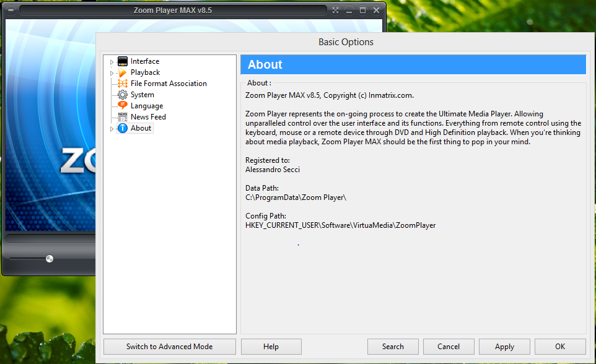Apply the options changes

504,347
